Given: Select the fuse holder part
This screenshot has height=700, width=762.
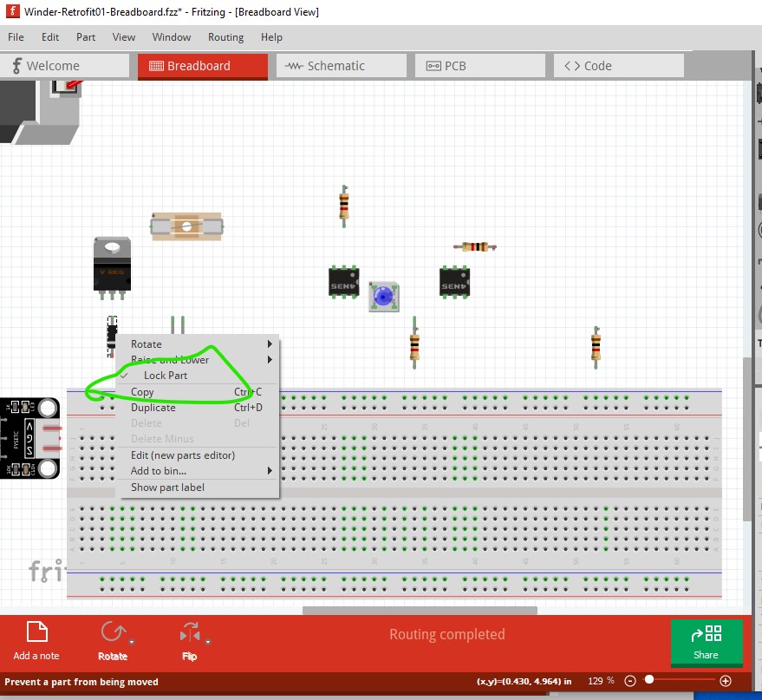Looking at the screenshot, I should [x=186, y=226].
